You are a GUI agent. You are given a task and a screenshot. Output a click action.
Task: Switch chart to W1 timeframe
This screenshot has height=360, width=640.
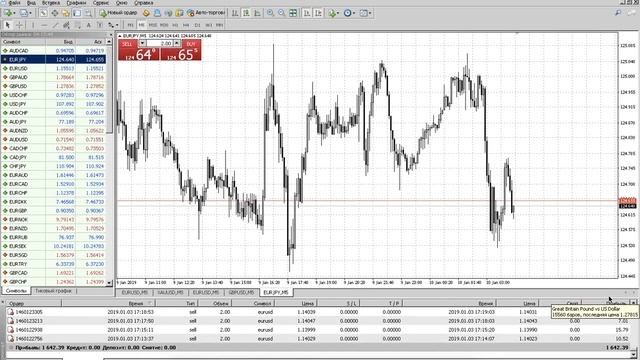pos(209,25)
